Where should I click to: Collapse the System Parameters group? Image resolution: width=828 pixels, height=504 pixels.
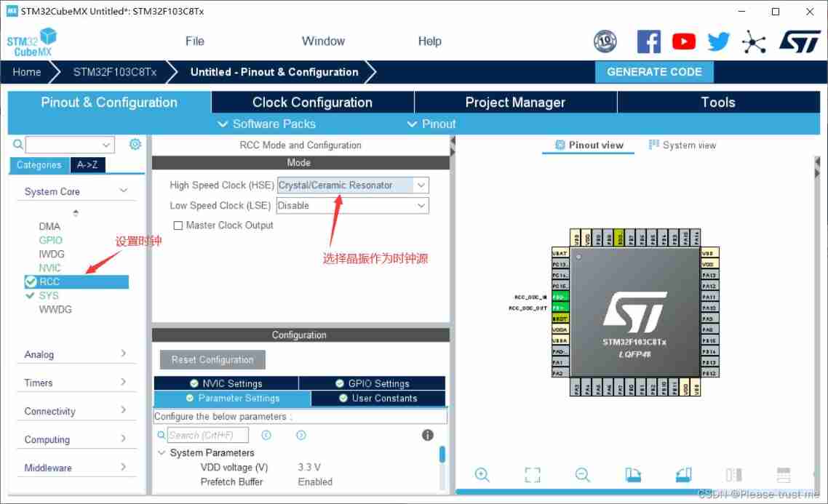pyautogui.click(x=162, y=453)
